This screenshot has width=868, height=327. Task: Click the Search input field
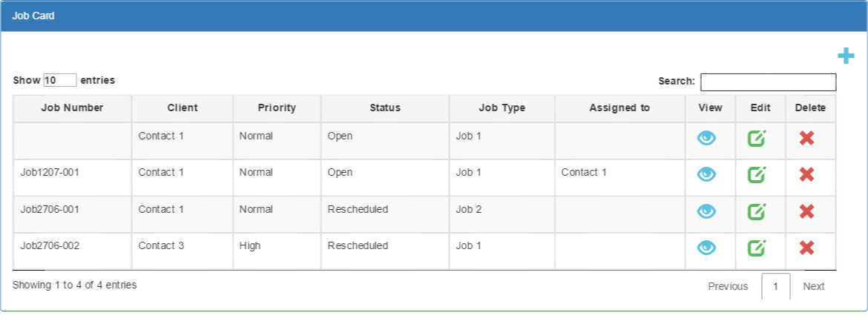tap(769, 82)
